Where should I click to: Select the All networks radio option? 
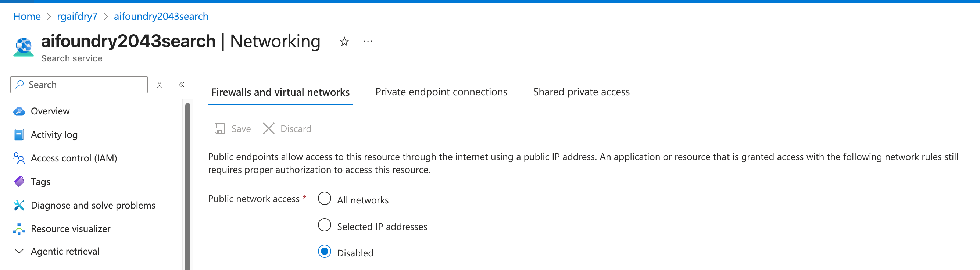click(x=324, y=198)
